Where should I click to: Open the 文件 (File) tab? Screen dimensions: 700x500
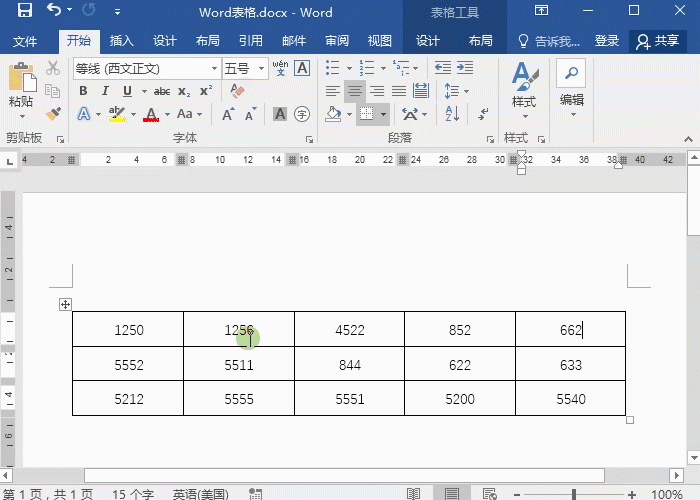click(25, 42)
